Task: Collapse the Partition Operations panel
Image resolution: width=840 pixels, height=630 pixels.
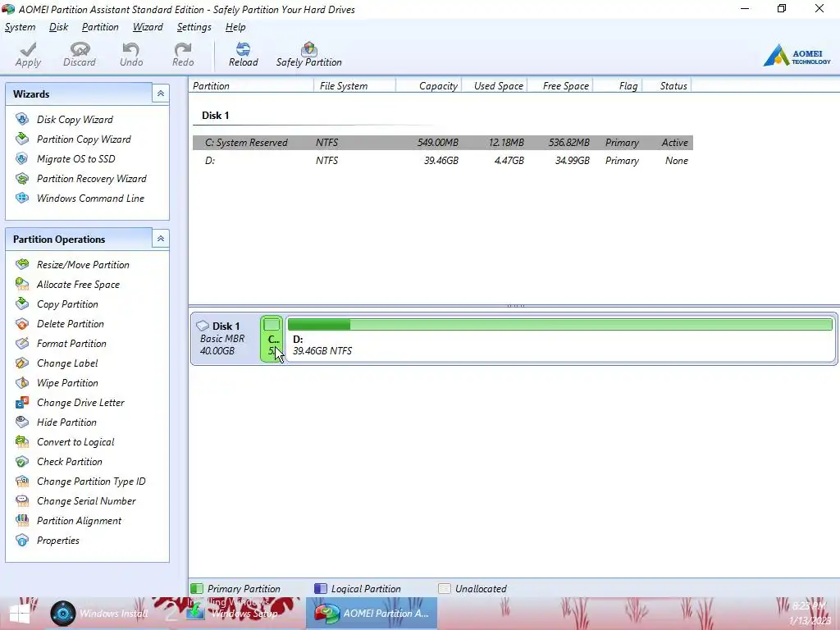Action: (x=160, y=239)
